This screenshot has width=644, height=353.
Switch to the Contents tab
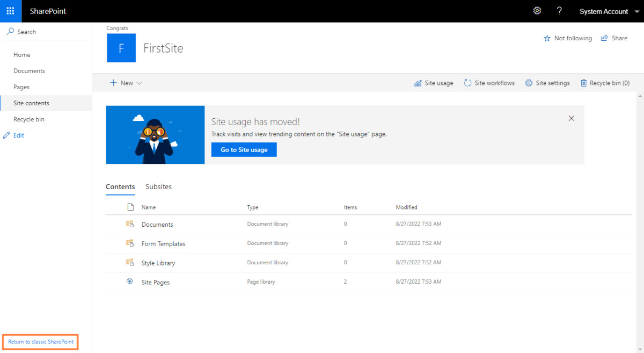coord(120,187)
